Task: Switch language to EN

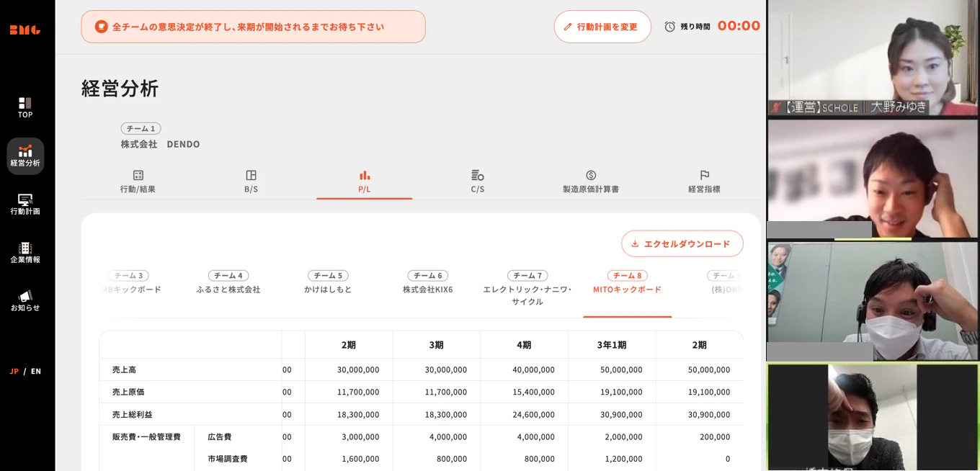Action: (x=36, y=372)
